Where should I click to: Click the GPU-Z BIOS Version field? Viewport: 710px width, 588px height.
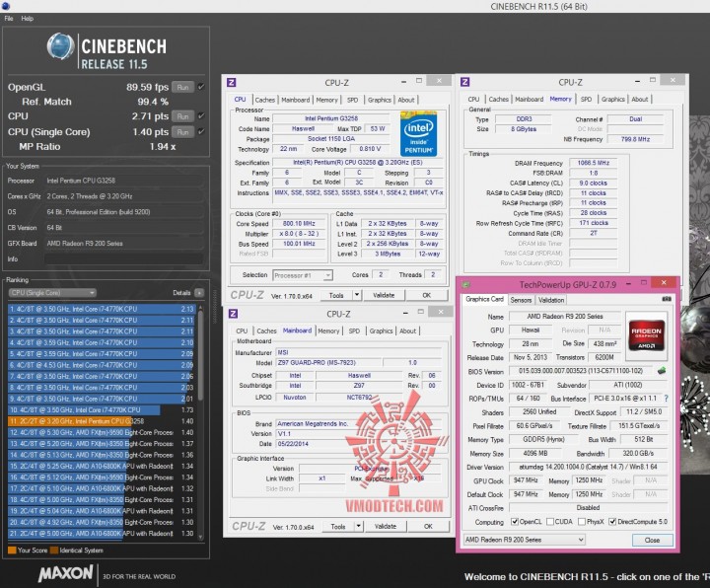tap(581, 371)
